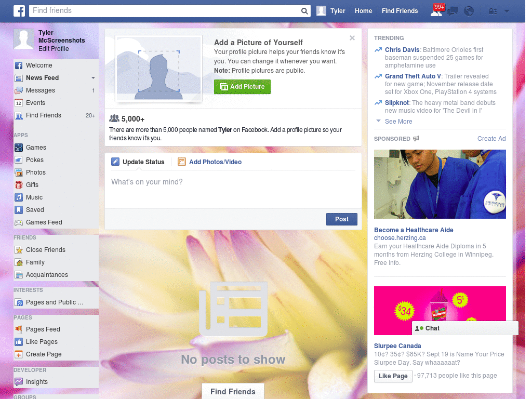Viewport: 532px width, 399px height.
Task: Open the messages icon in top bar
Action: pyautogui.click(x=453, y=11)
